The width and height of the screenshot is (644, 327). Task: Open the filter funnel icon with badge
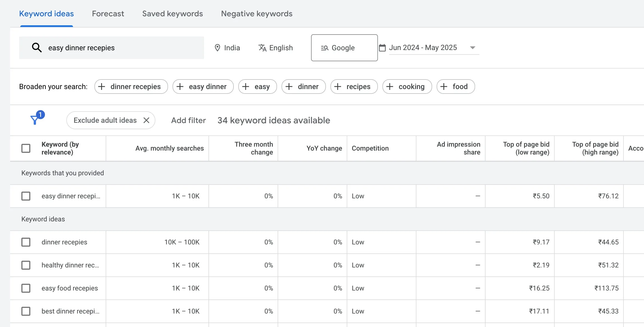coord(35,119)
